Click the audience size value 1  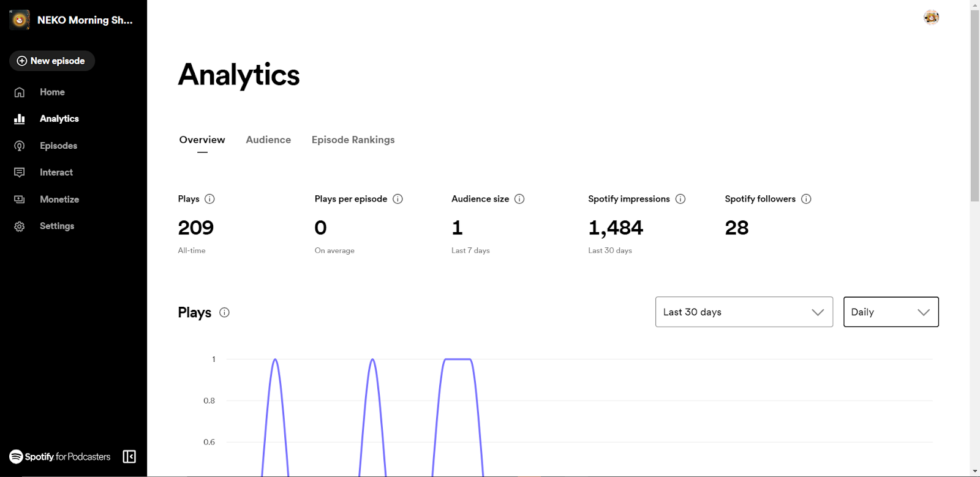[x=457, y=228]
